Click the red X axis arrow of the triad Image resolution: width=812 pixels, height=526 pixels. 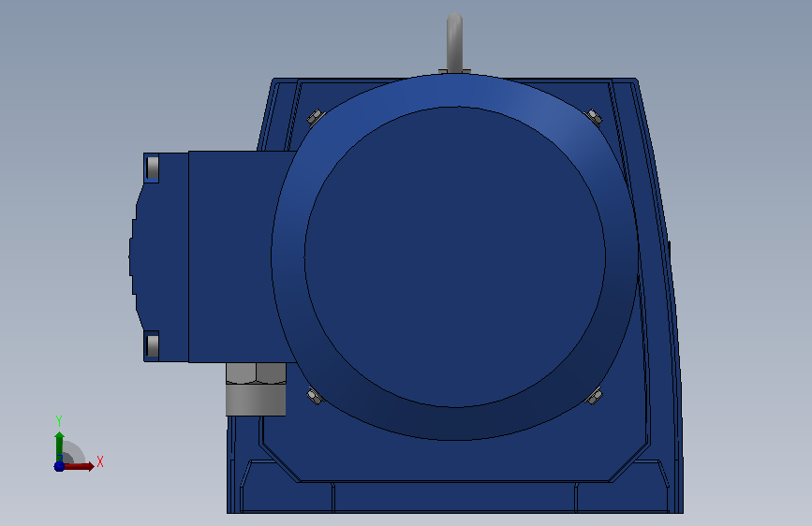pos(79,466)
